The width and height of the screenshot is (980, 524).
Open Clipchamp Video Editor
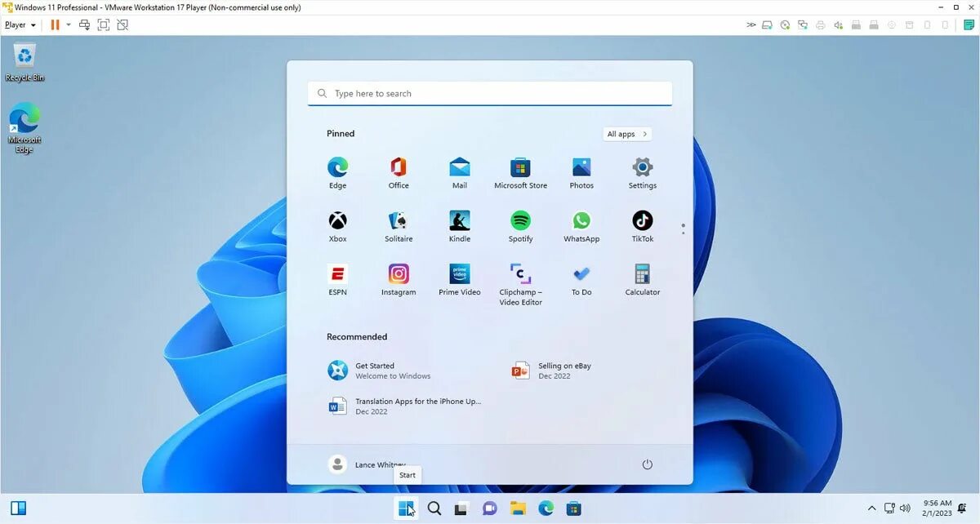pos(520,285)
